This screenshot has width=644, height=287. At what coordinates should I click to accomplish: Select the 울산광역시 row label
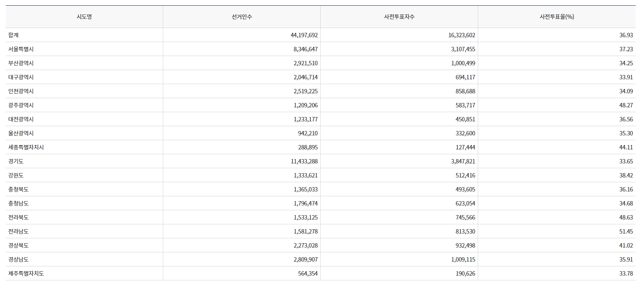point(21,133)
